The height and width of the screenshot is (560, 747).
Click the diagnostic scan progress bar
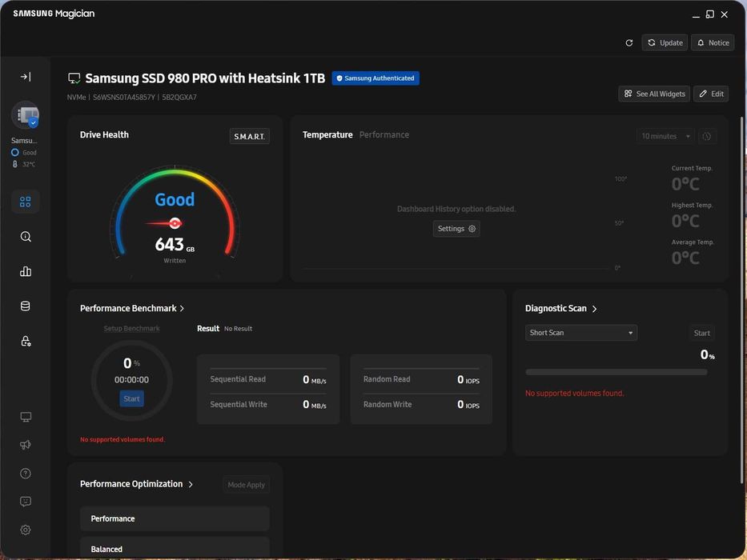pyautogui.click(x=616, y=372)
